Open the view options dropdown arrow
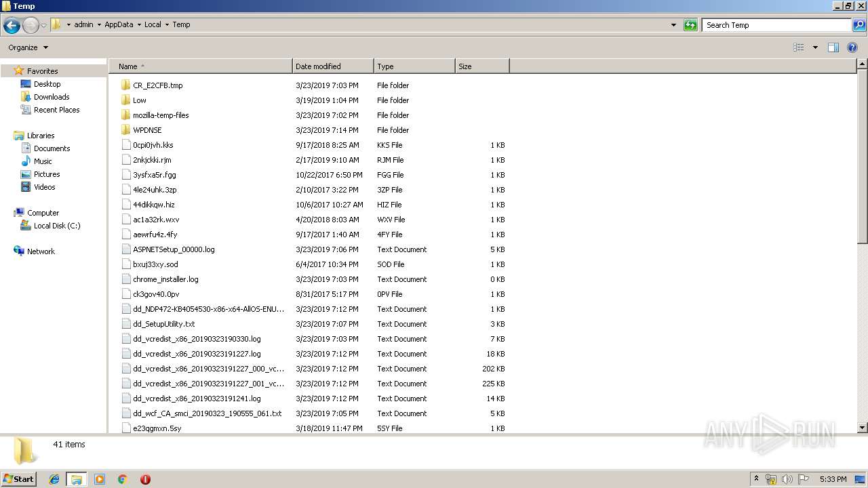The image size is (868, 488). tap(815, 47)
